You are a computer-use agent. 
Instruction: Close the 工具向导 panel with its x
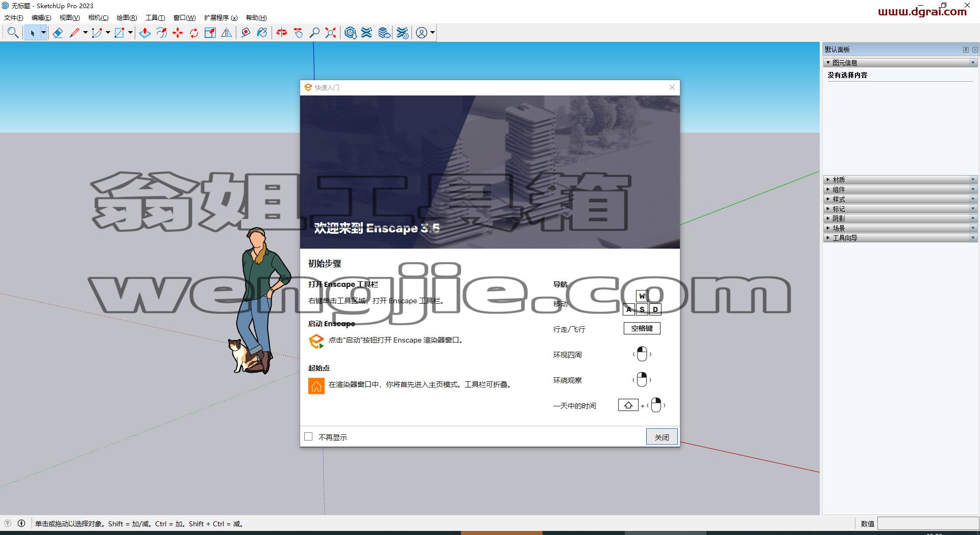tap(973, 237)
